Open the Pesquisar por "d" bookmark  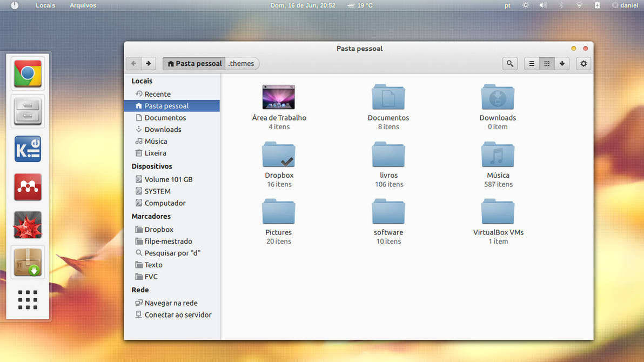click(172, 253)
